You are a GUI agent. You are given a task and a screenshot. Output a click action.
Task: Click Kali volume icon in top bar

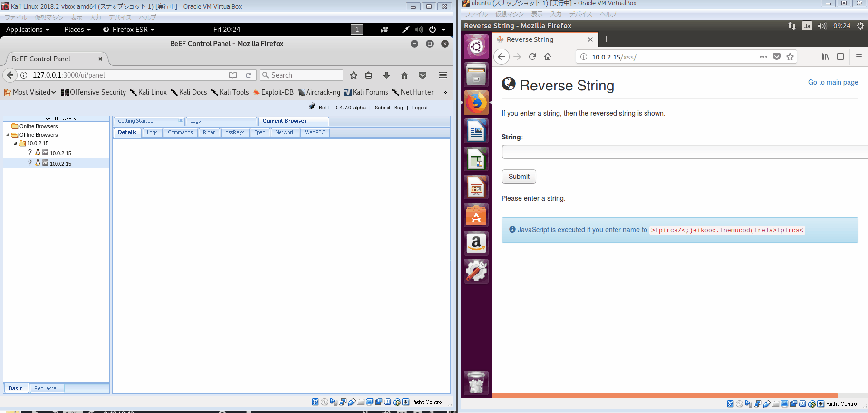click(419, 29)
